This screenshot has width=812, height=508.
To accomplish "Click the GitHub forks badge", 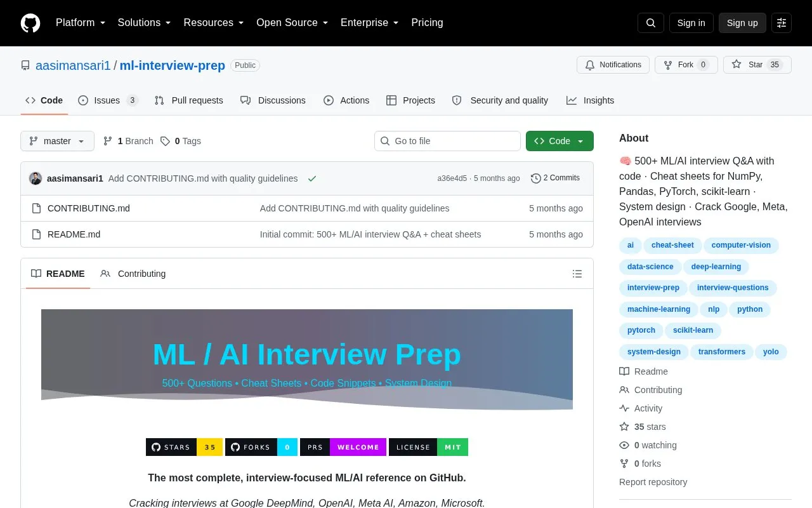I will [x=261, y=447].
